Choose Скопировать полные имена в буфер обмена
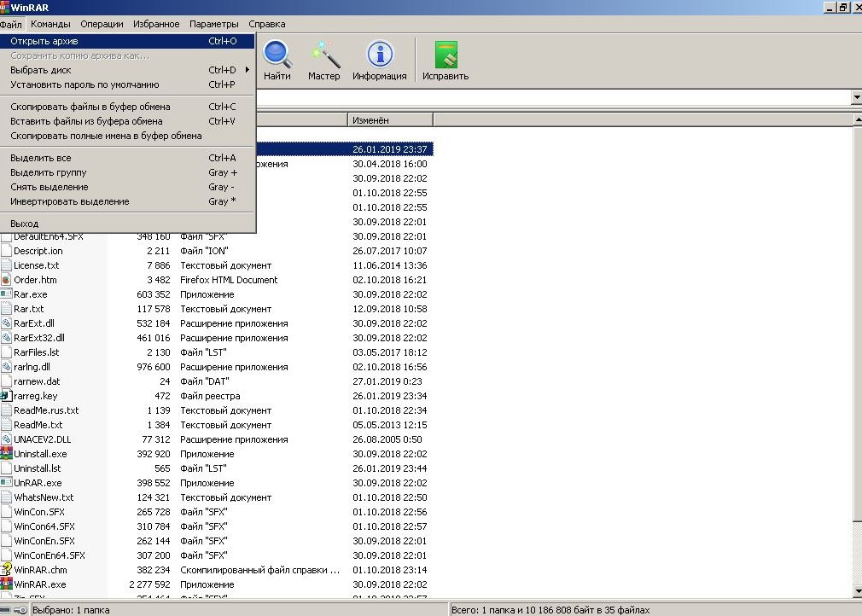This screenshot has height=616, width=862. pyautogui.click(x=127, y=136)
